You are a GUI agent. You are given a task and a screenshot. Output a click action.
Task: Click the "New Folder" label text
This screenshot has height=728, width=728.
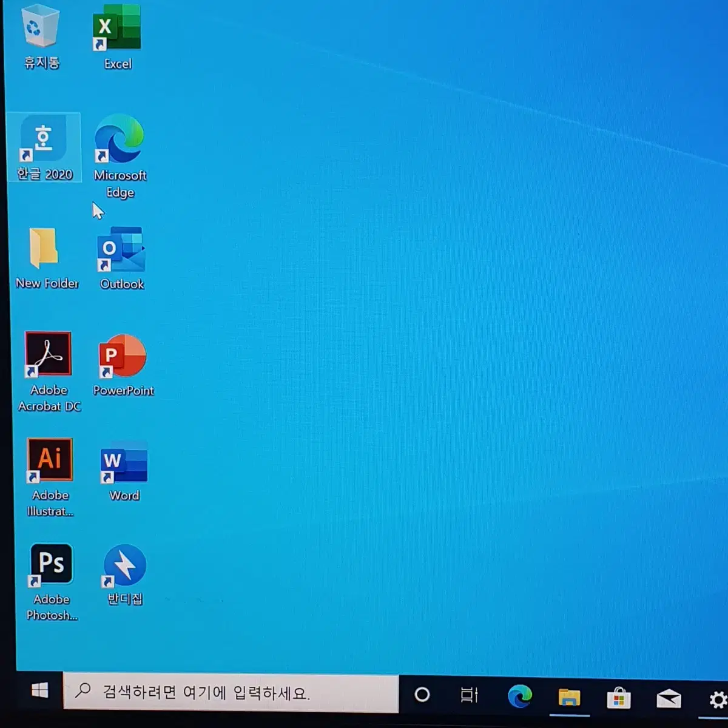[x=47, y=283]
